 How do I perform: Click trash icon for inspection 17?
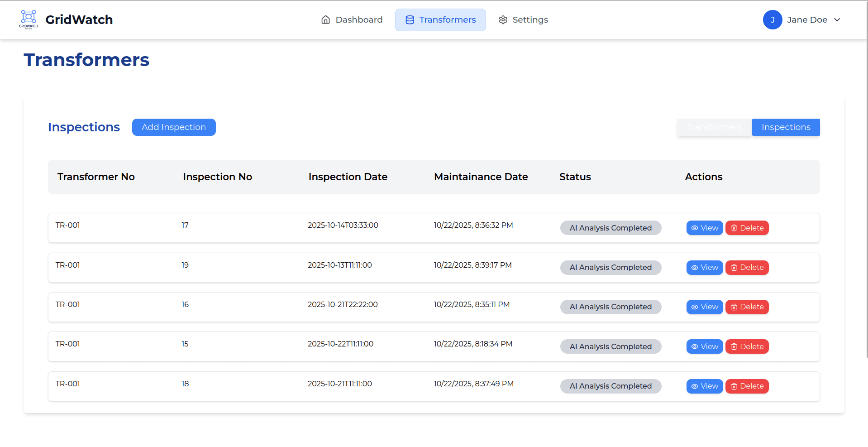pyautogui.click(x=734, y=228)
